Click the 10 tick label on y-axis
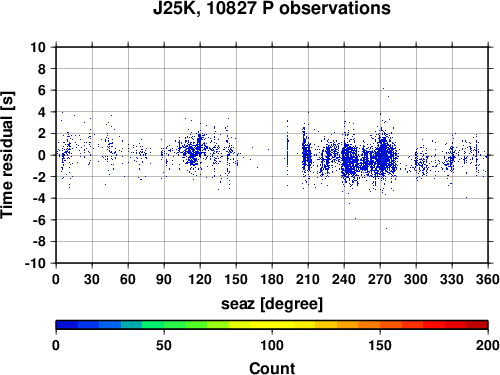The width and height of the screenshot is (500, 375). (38, 47)
